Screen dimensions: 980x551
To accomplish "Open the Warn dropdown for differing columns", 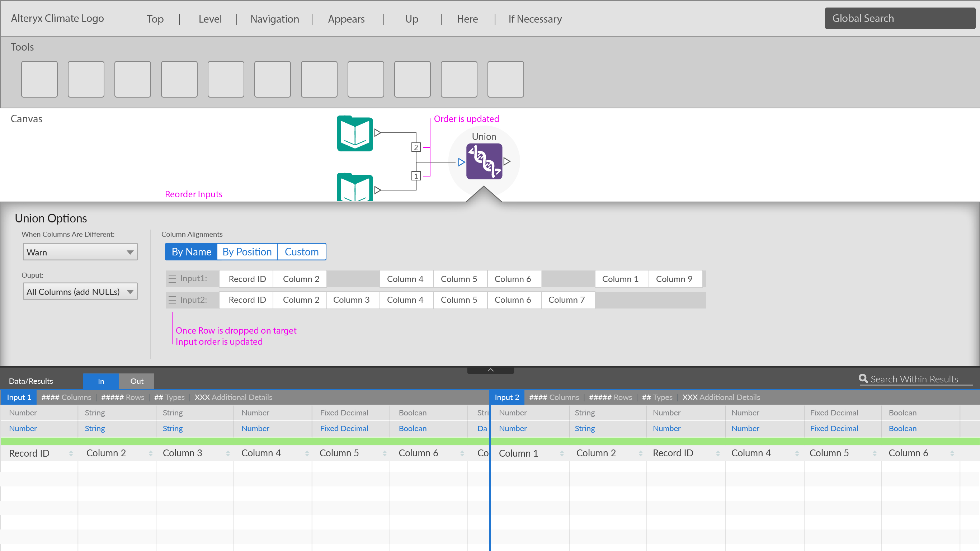I will coord(80,252).
